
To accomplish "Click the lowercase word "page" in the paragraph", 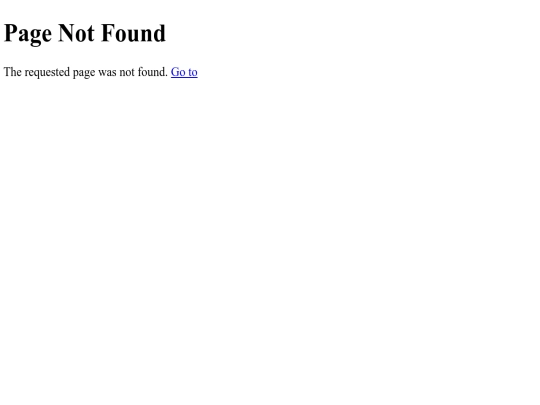I will pyautogui.click(x=84, y=73).
